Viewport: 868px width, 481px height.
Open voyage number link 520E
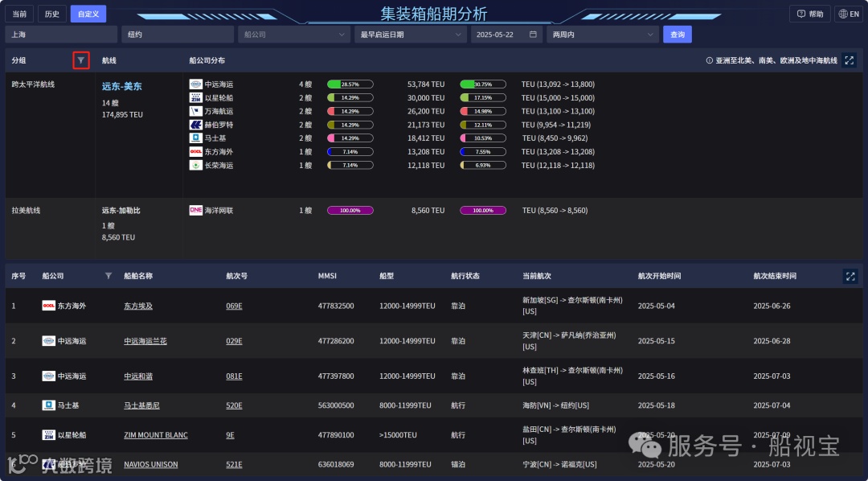(x=234, y=405)
